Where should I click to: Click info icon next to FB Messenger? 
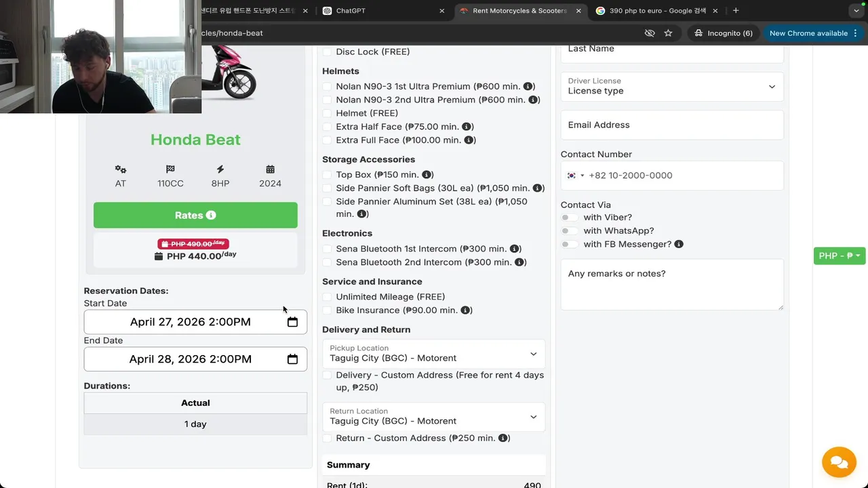click(679, 244)
